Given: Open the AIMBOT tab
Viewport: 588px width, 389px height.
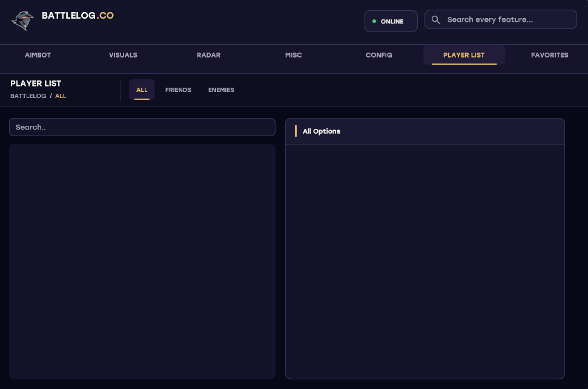Looking at the screenshot, I should click(38, 55).
